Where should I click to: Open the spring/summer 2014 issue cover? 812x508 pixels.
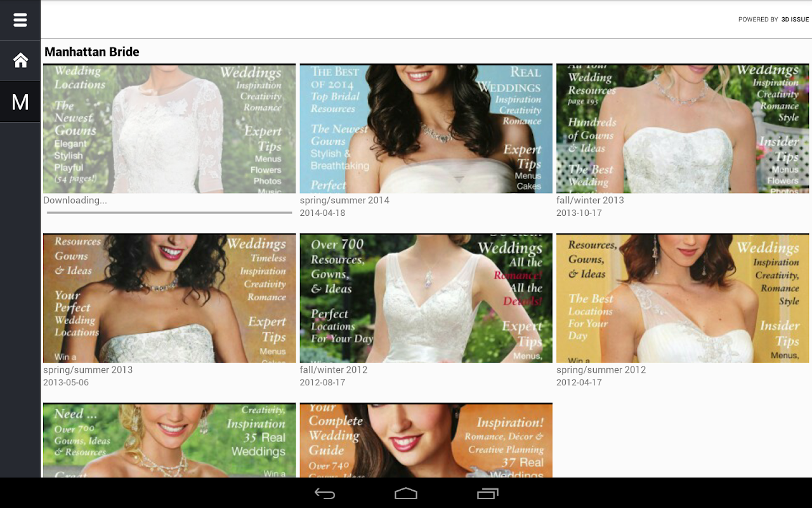426,128
